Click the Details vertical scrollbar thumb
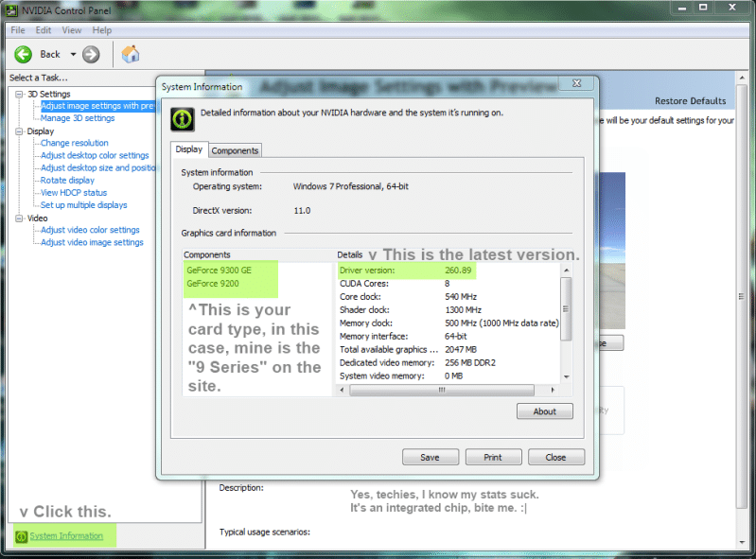 [x=567, y=309]
